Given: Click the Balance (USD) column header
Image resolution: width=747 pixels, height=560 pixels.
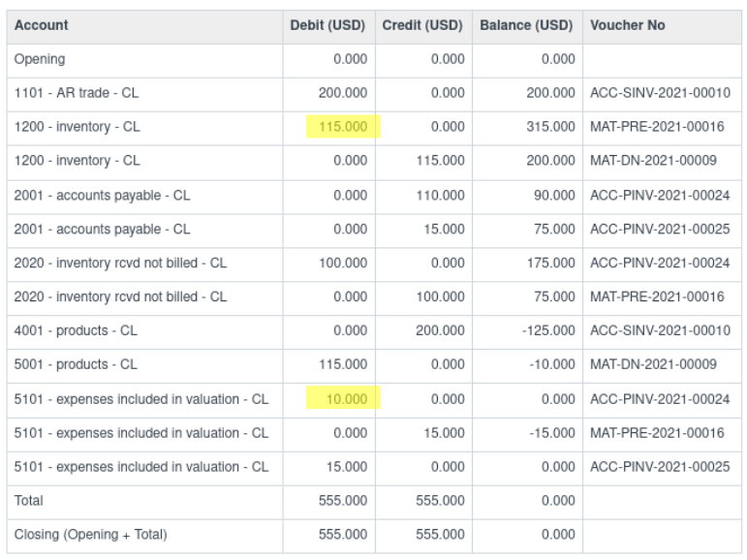Looking at the screenshot, I should [527, 27].
